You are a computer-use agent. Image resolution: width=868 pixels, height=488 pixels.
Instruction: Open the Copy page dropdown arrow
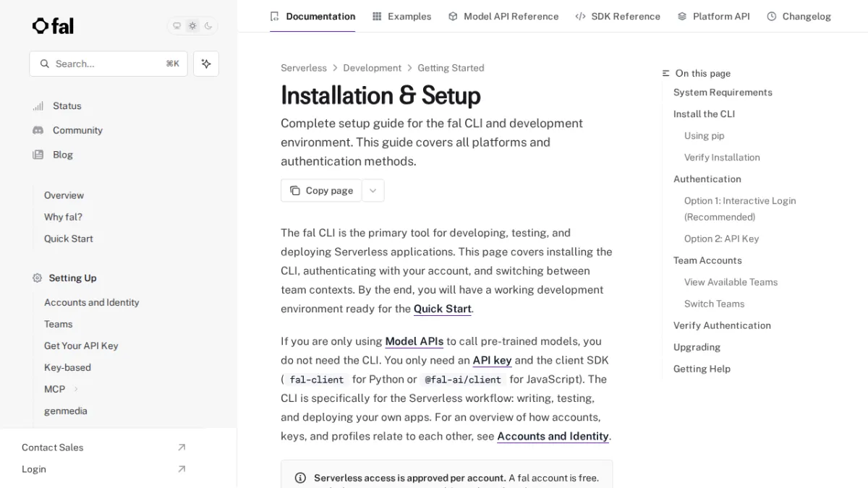click(373, 191)
